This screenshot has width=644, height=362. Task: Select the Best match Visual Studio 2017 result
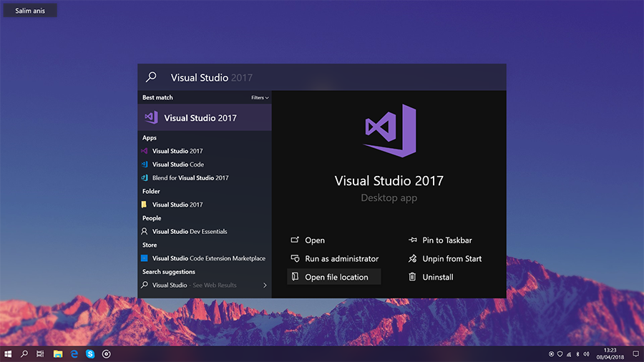tap(205, 117)
